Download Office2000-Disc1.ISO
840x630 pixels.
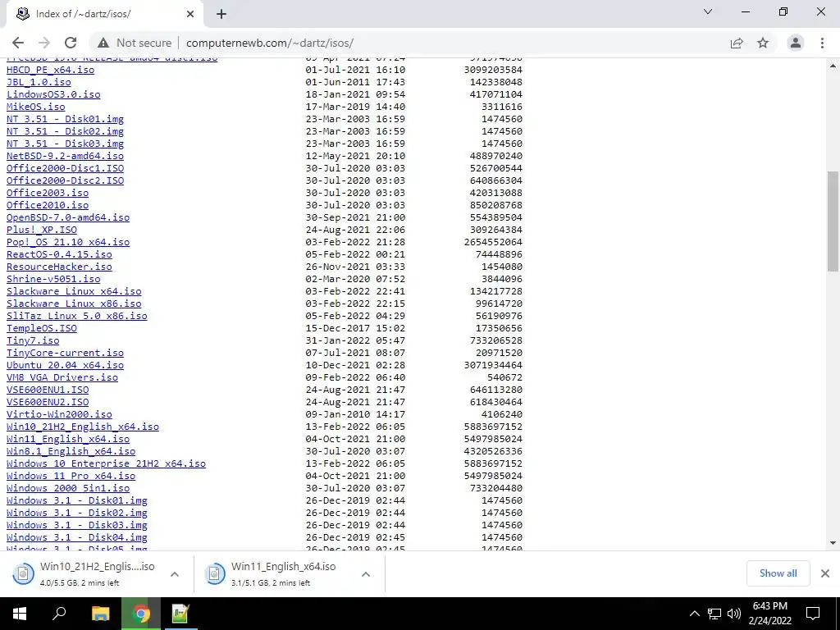(65, 168)
